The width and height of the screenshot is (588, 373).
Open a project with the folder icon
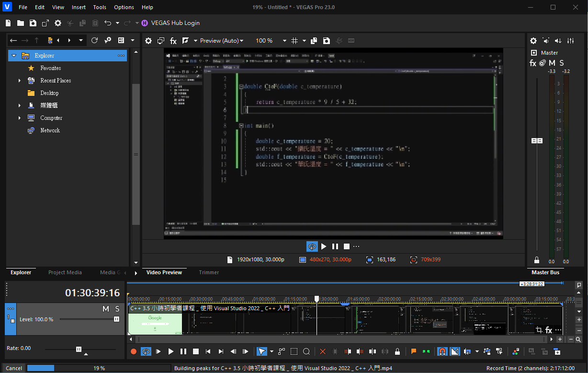tap(21, 23)
